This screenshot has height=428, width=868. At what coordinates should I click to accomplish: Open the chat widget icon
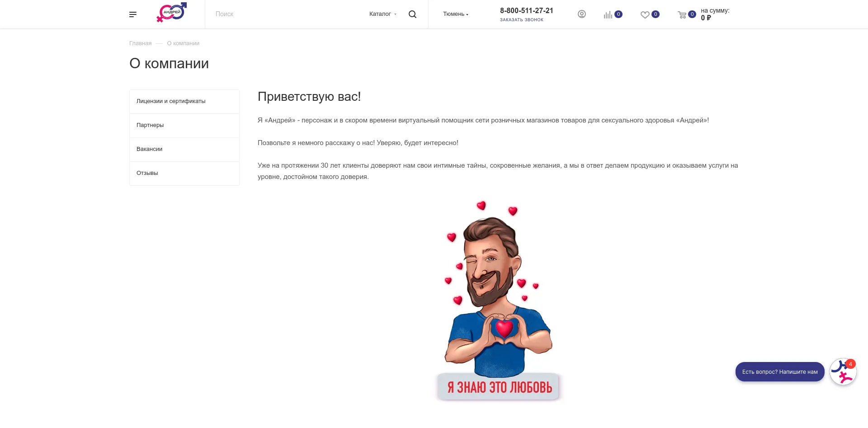pyautogui.click(x=843, y=372)
